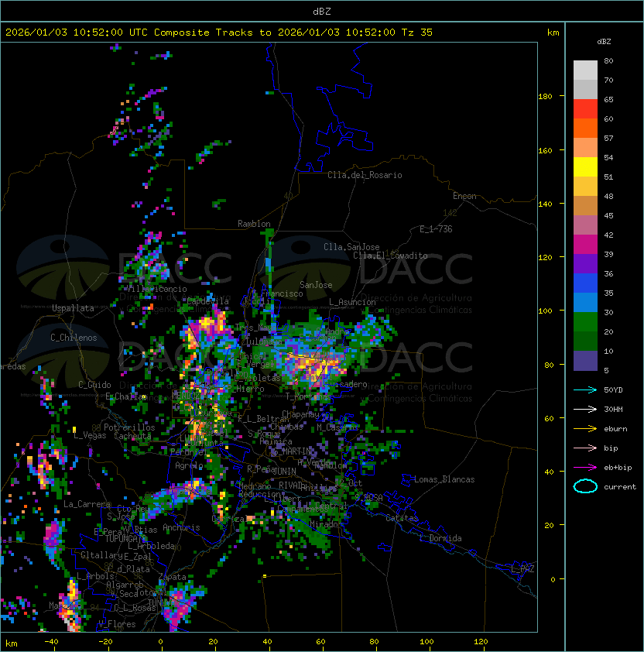Pick the light gray swatch below 80 dBZ

[585, 70]
